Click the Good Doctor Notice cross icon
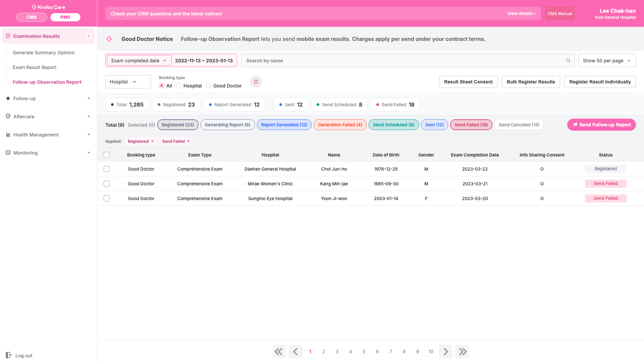Image resolution: width=644 pixels, height=362 pixels. click(109, 39)
